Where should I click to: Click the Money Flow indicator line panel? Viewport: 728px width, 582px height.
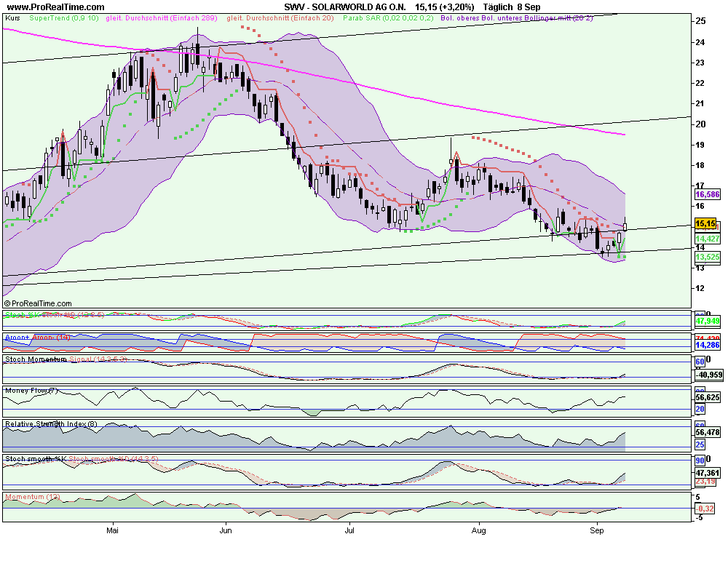(x=347, y=402)
